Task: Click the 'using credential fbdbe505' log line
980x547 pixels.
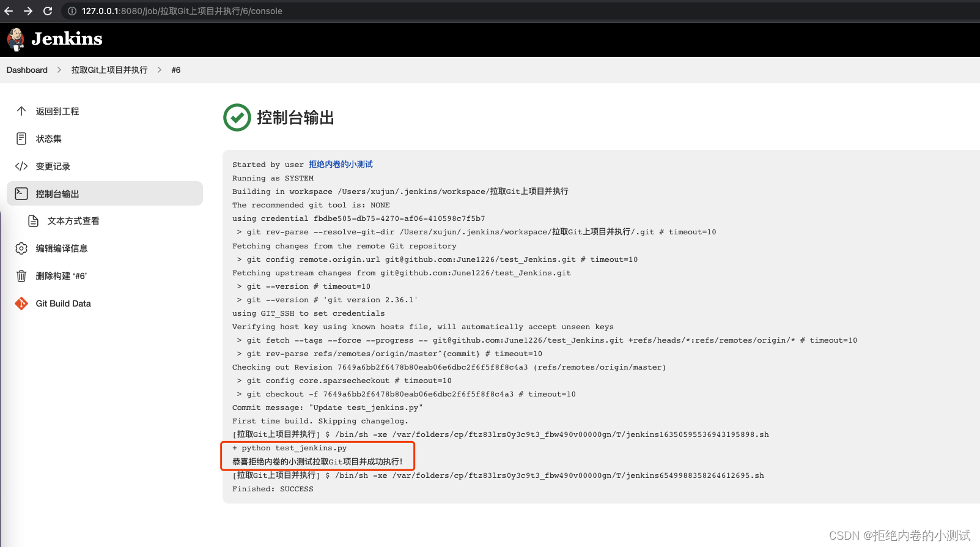Action: point(358,218)
